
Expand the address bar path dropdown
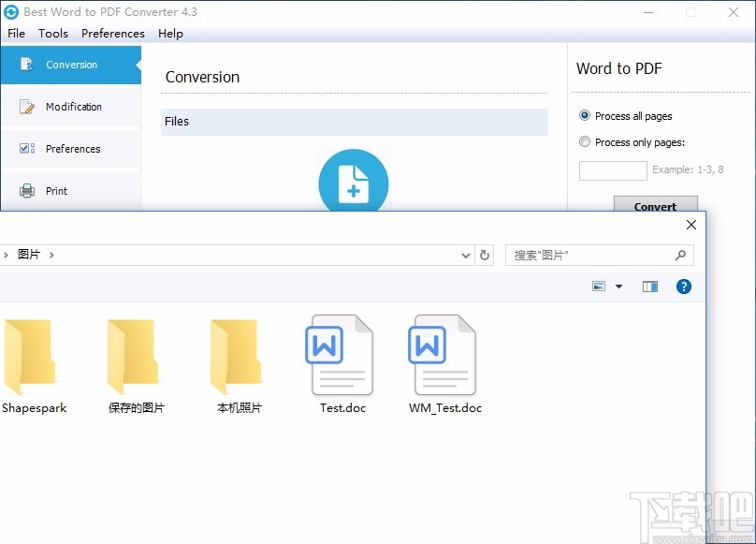pos(466,255)
